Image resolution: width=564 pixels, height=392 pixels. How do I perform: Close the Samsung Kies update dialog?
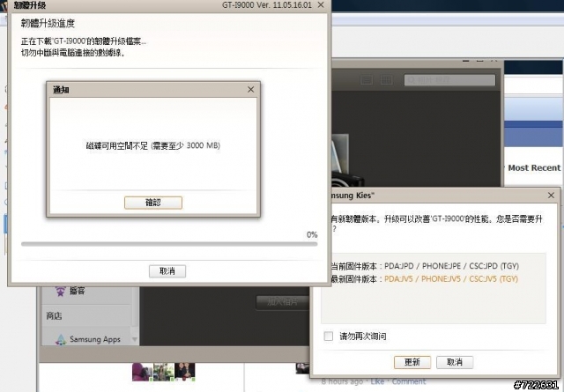click(x=551, y=196)
